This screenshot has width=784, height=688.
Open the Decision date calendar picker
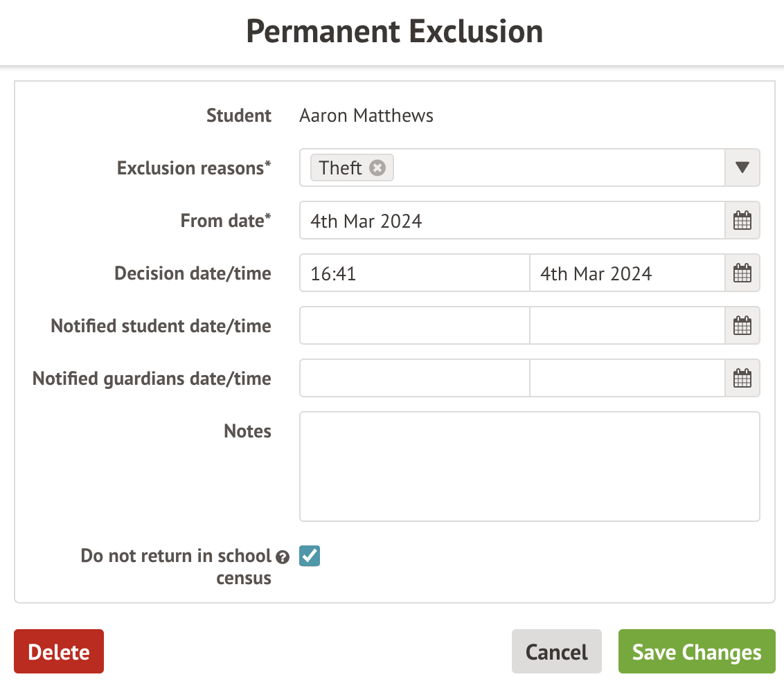742,273
